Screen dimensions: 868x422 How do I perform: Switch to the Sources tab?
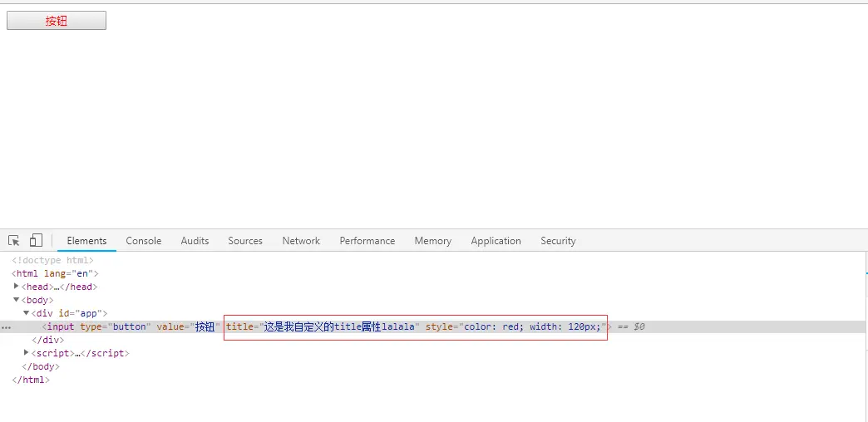[245, 241]
